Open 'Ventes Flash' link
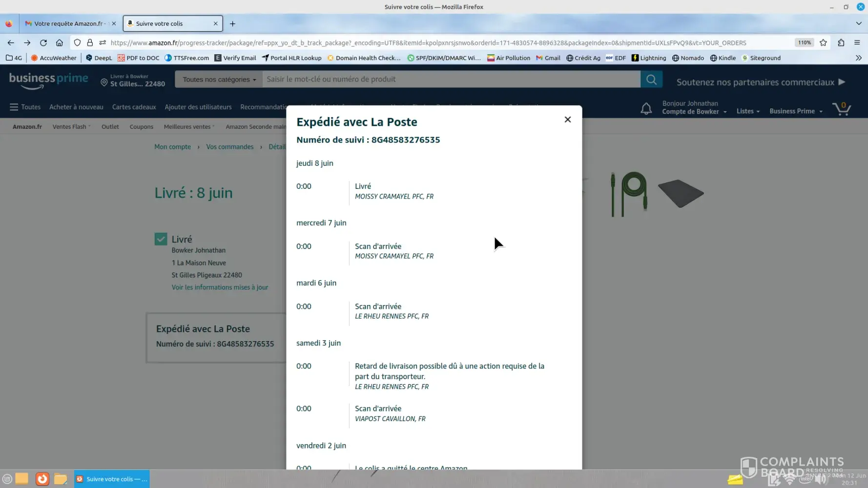 (x=71, y=126)
